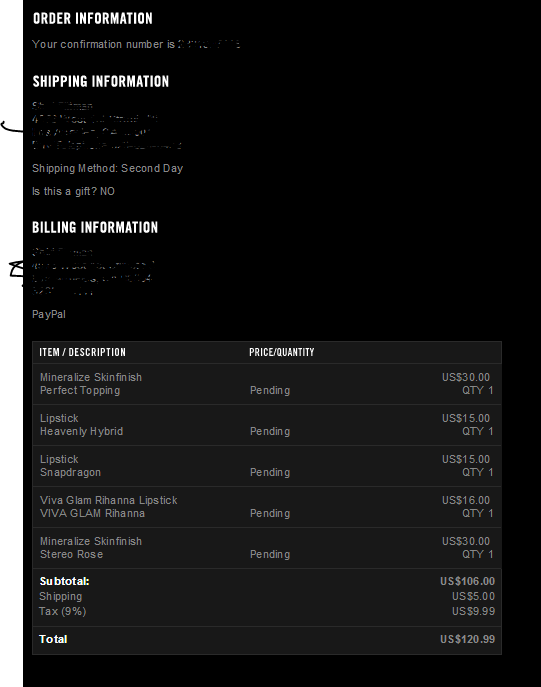Click the PayPal payment method text
541x687 pixels.
tap(49, 315)
